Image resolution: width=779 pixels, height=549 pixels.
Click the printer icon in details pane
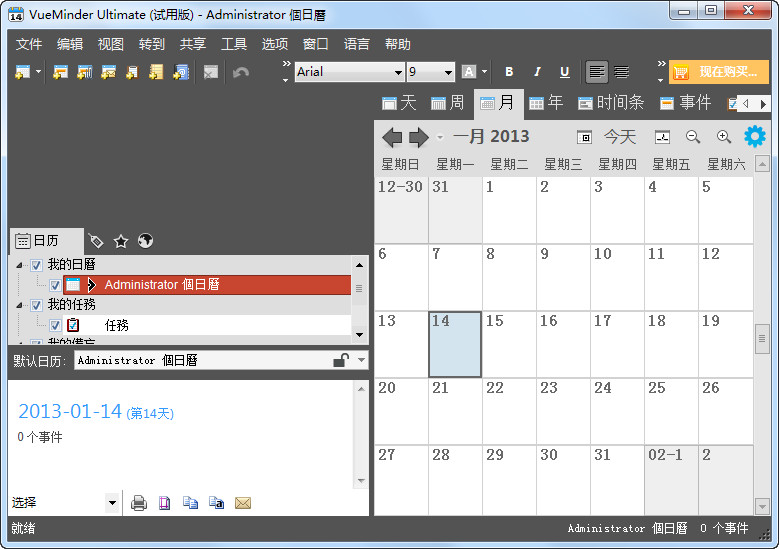(x=139, y=503)
